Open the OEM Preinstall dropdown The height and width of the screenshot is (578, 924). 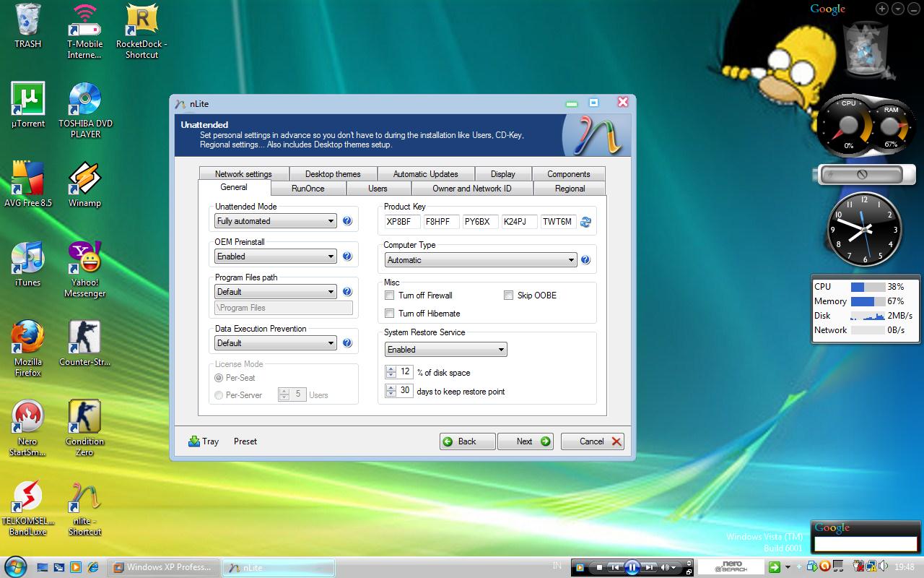coord(276,256)
